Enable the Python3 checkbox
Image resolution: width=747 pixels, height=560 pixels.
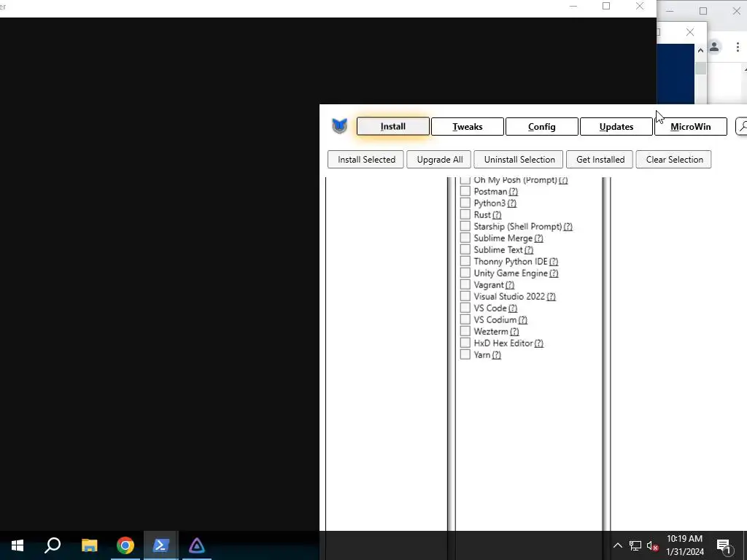(465, 203)
